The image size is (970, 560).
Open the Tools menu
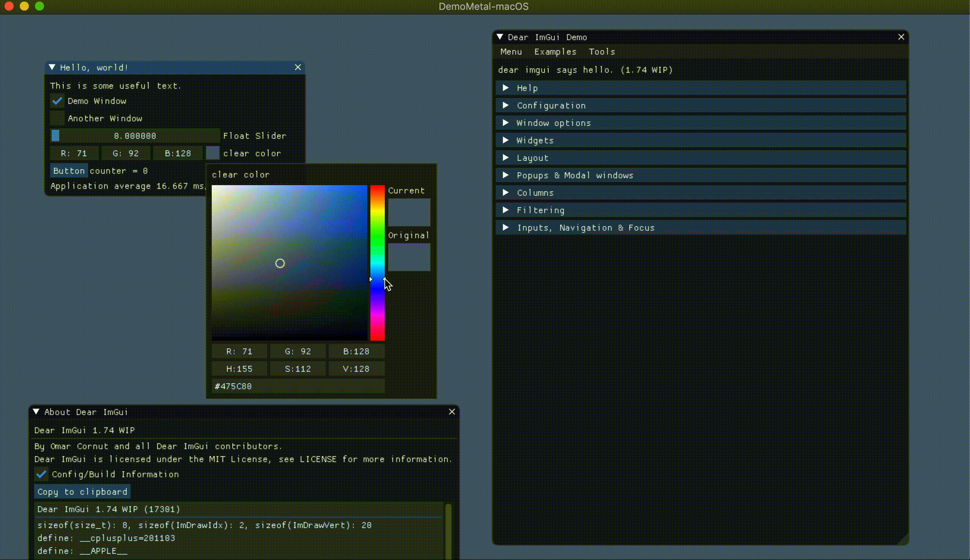(x=602, y=52)
